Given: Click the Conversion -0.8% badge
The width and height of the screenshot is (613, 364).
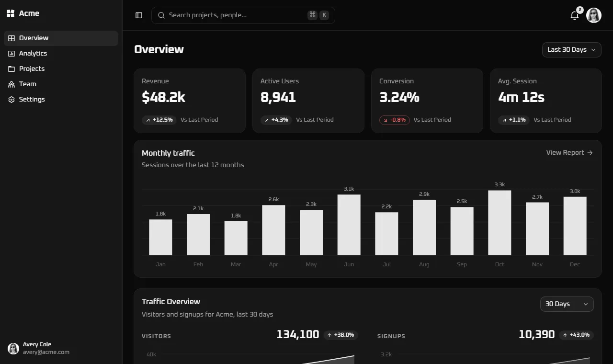Looking at the screenshot, I should click(395, 120).
